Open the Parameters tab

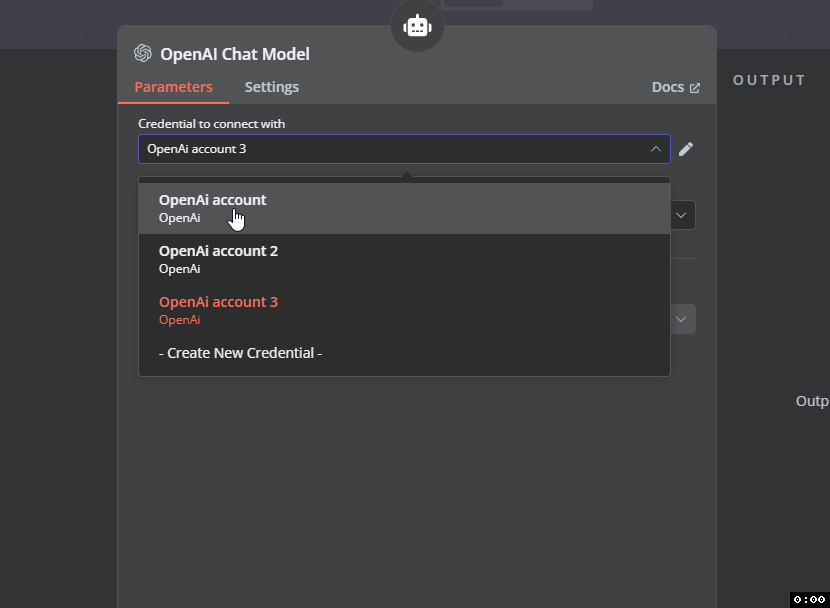click(x=174, y=87)
